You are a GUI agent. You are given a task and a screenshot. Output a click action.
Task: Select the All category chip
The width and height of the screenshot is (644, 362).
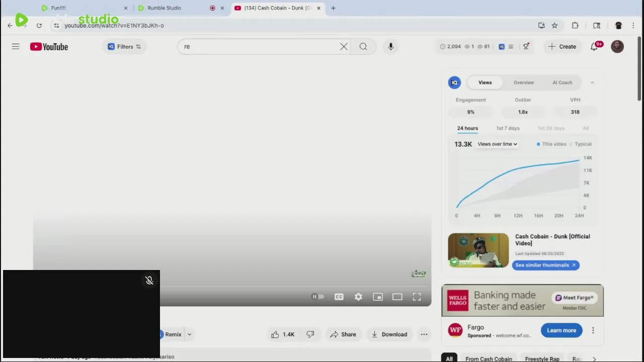pyautogui.click(x=449, y=358)
